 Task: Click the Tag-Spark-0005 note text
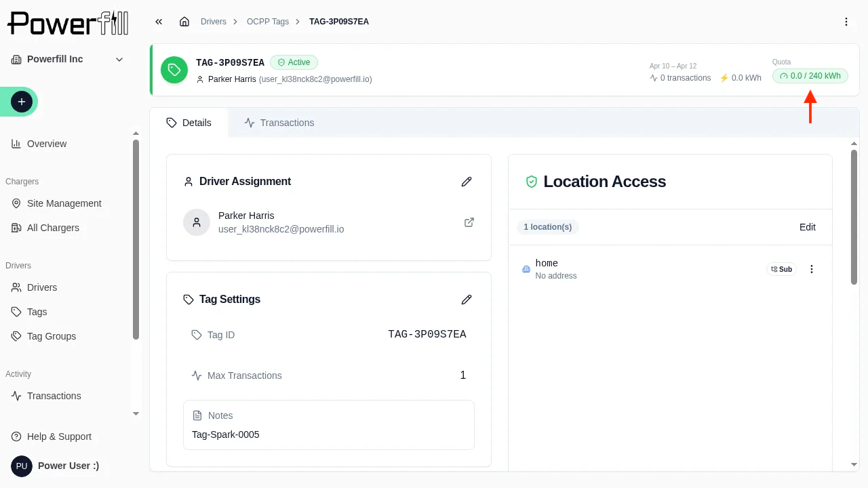click(226, 434)
